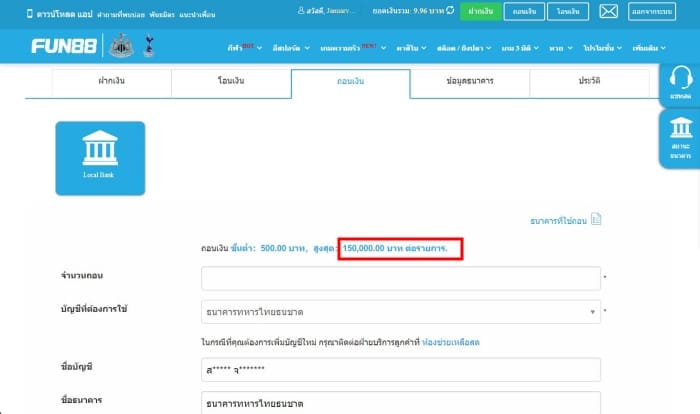Open bank status icon on right sidebar
This screenshot has height=414, width=700.
(x=681, y=138)
